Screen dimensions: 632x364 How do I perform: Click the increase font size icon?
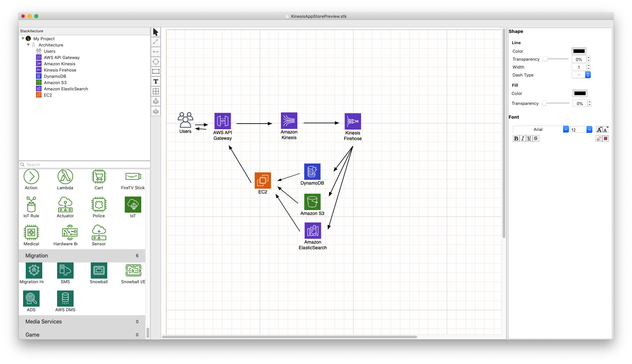point(599,130)
